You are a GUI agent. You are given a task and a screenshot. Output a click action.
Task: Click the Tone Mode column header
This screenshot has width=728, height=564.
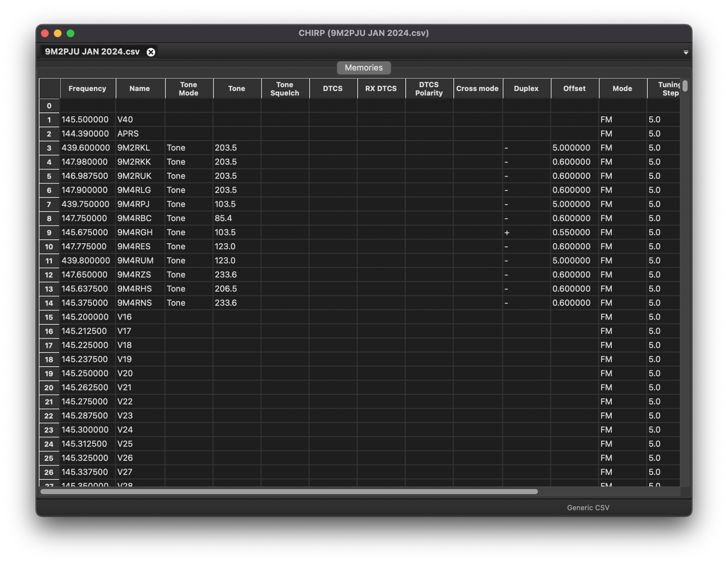point(188,88)
